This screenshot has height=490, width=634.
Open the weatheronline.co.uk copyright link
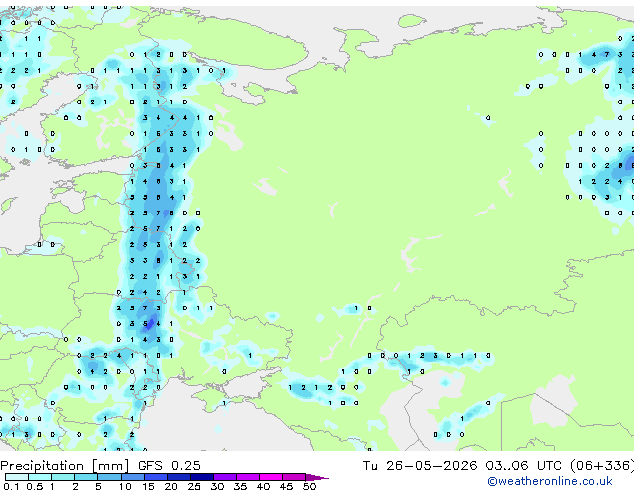[550, 481]
